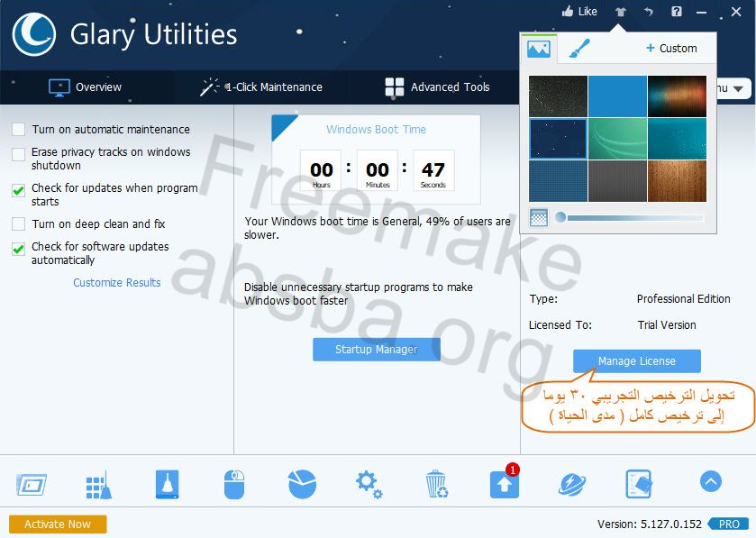Toggle Erase privacy tracks on windows shutdown
This screenshot has height=538, width=756.
coord(18,154)
